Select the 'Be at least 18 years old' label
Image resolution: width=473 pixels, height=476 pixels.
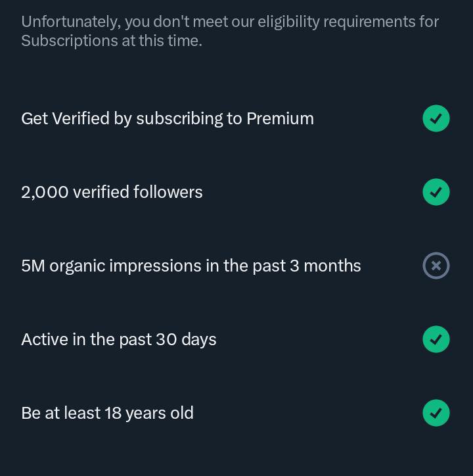click(x=107, y=414)
